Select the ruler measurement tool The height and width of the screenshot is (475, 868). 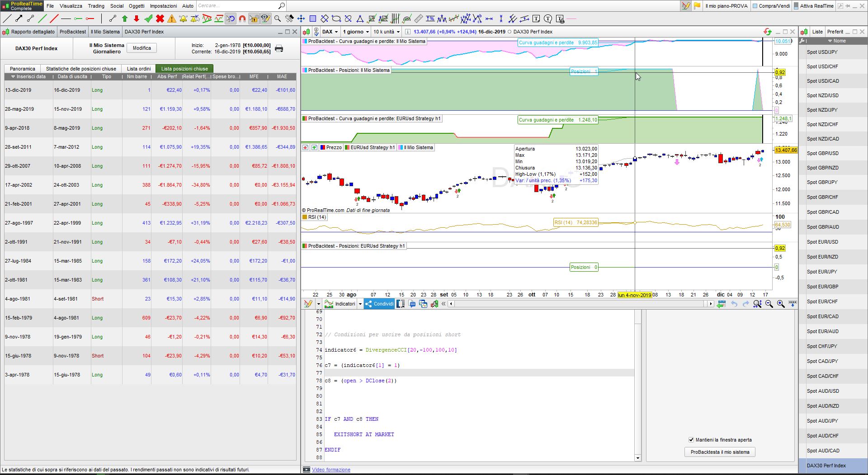pos(419,19)
